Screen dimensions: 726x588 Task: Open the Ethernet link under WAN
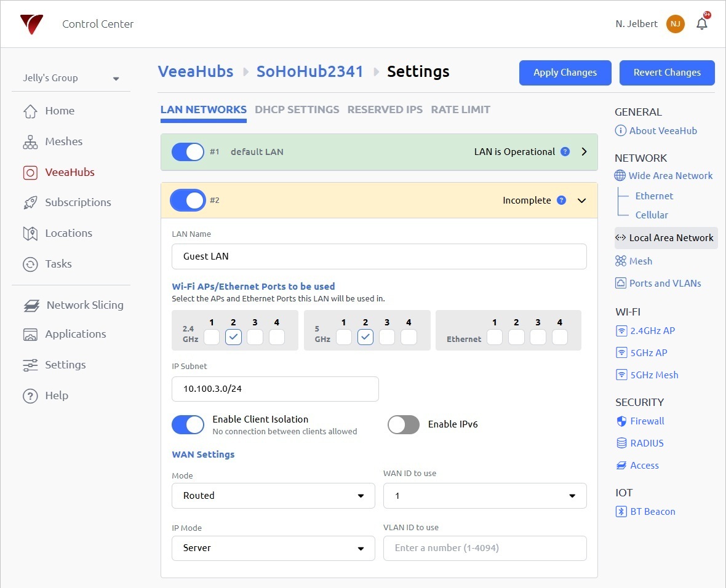point(654,196)
